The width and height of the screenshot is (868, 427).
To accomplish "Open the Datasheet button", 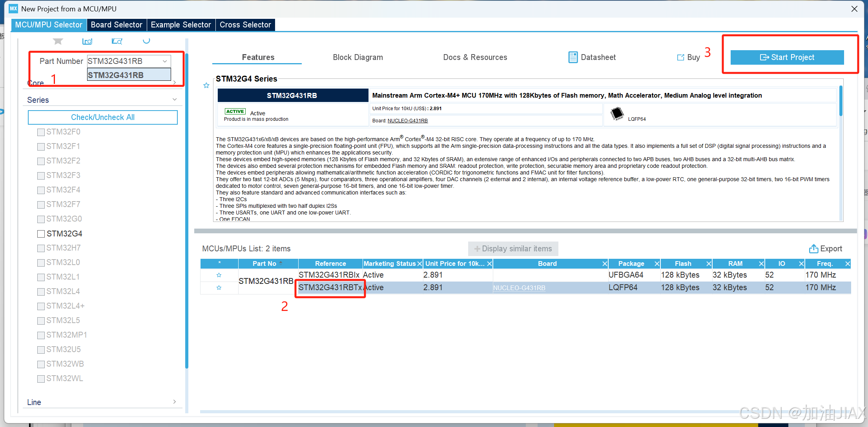I will click(x=593, y=57).
